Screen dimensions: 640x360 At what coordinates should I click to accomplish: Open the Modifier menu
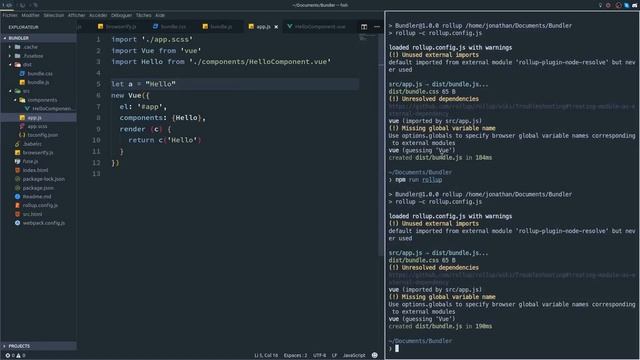click(x=31, y=15)
